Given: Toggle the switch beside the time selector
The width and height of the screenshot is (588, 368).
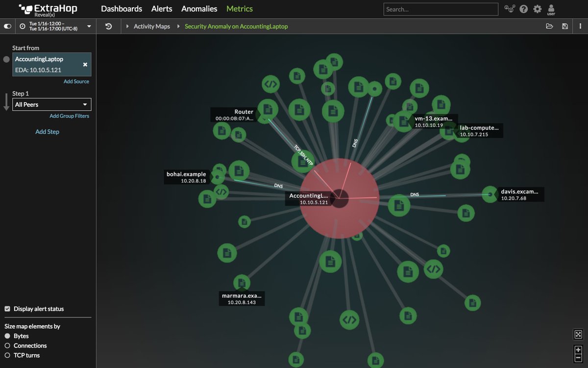Looking at the screenshot, I should tap(8, 26).
